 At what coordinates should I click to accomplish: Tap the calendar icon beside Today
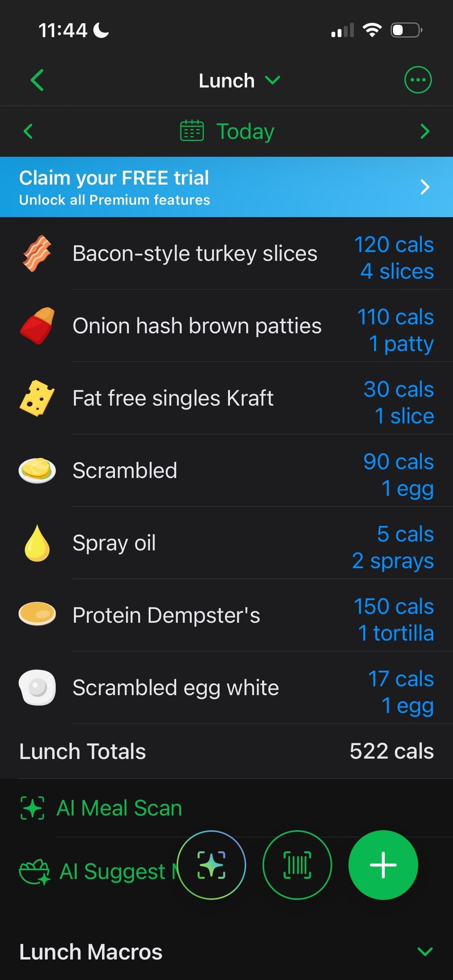point(192,131)
